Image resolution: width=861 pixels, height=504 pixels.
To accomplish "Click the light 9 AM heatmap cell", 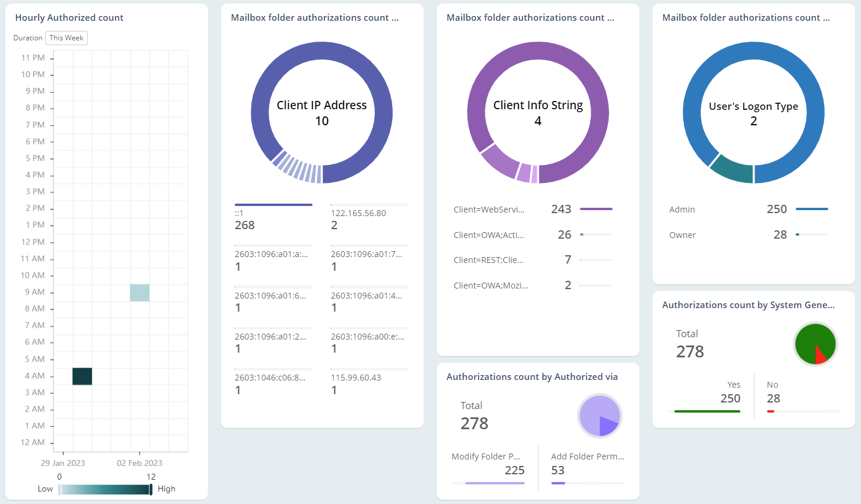I will pos(140,293).
